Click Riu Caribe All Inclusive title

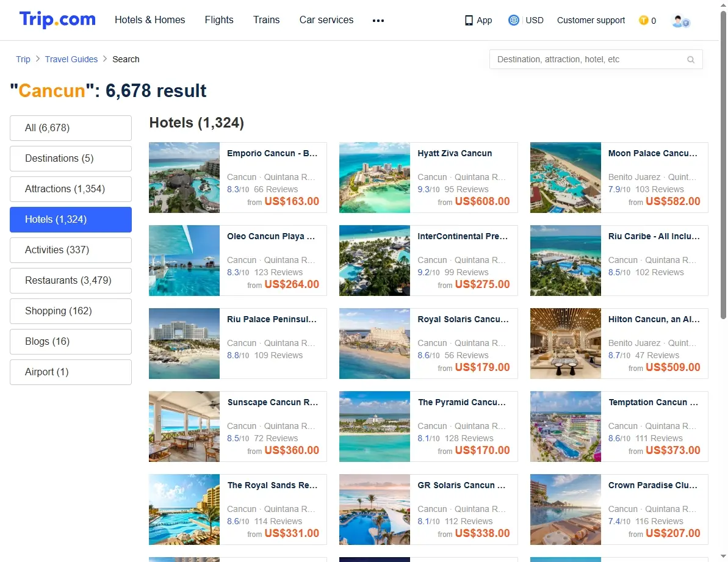coord(654,236)
